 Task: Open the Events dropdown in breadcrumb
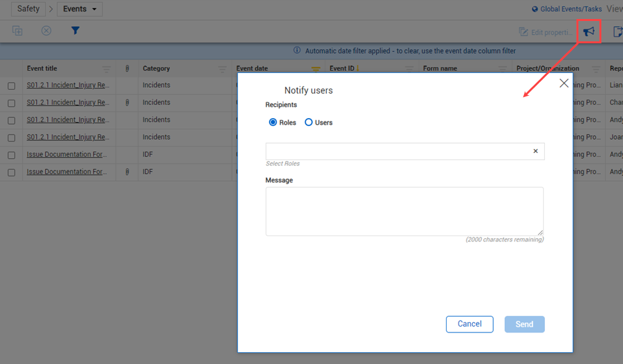point(79,9)
